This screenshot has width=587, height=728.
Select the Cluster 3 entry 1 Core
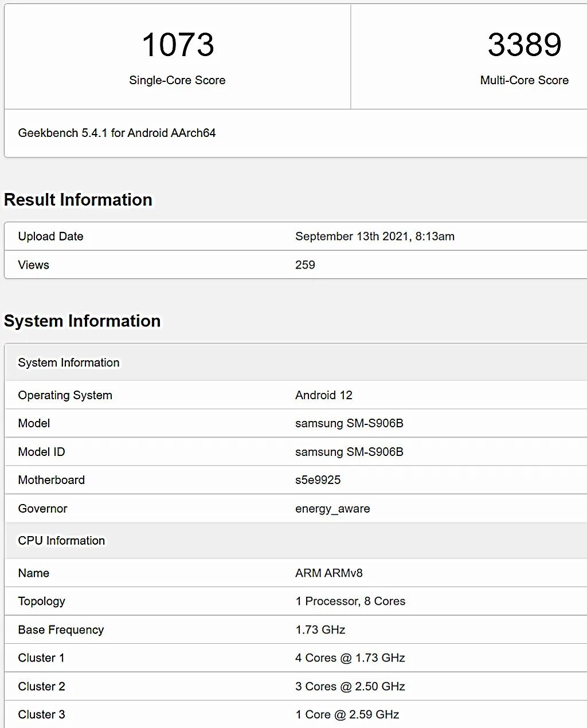346,714
